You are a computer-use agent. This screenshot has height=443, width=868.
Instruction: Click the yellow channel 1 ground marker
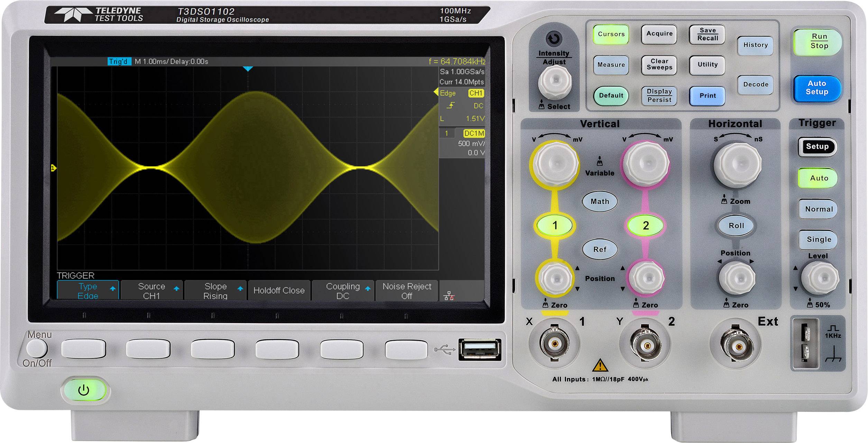[x=53, y=168]
